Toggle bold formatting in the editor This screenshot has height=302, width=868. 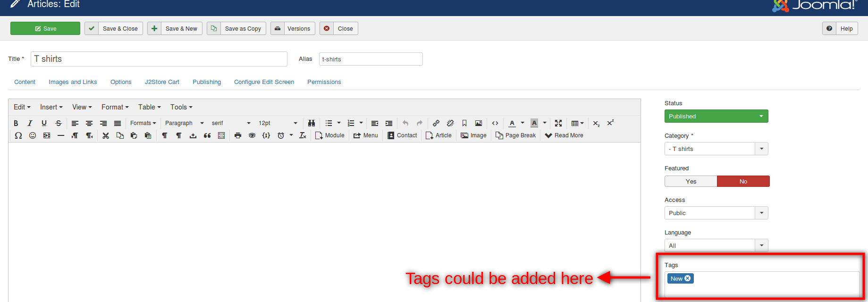[x=16, y=123]
